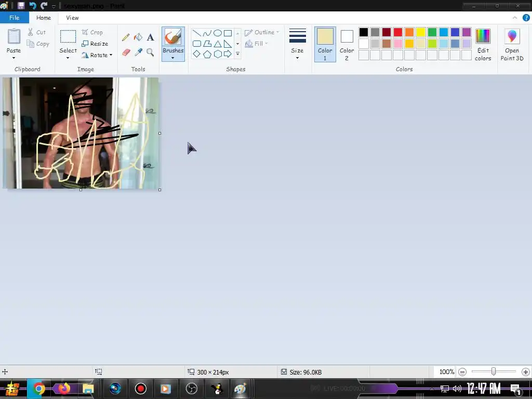Image resolution: width=532 pixels, height=399 pixels.
Task: Select the Color picker eyedropper tool
Action: click(138, 52)
